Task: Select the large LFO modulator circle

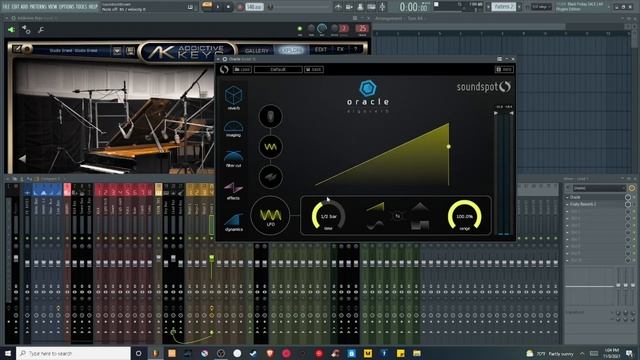Action: coord(270,216)
